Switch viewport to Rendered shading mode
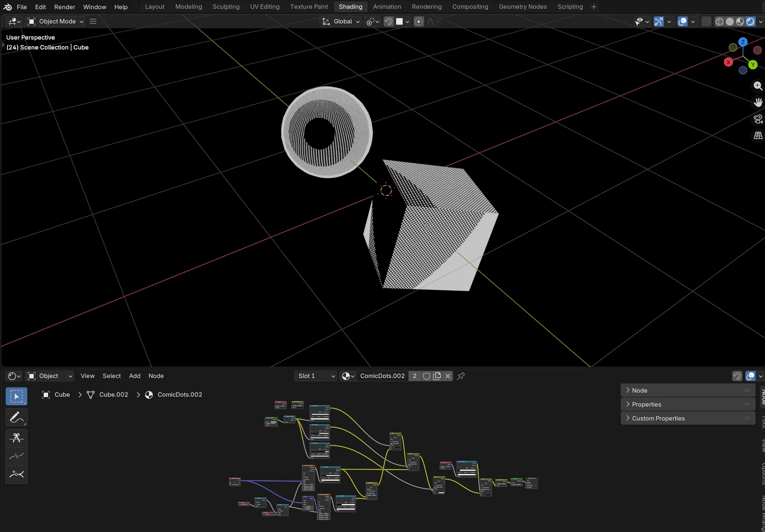The height and width of the screenshot is (532, 765). point(751,21)
